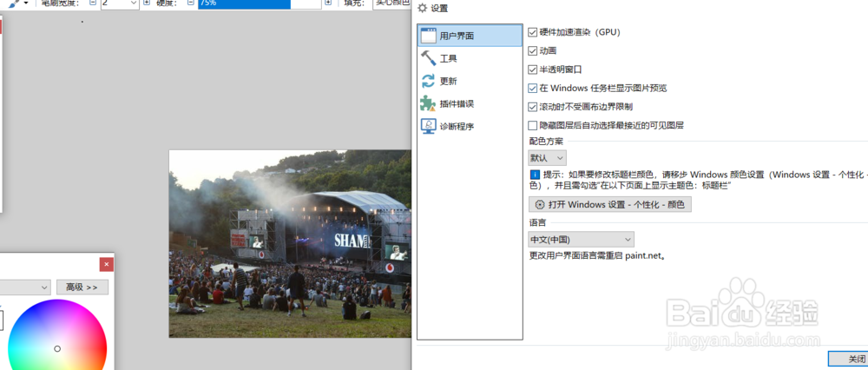Open the colors window primary/secondary dropdown
Image resolution: width=868 pixels, height=370 pixels.
[x=25, y=287]
